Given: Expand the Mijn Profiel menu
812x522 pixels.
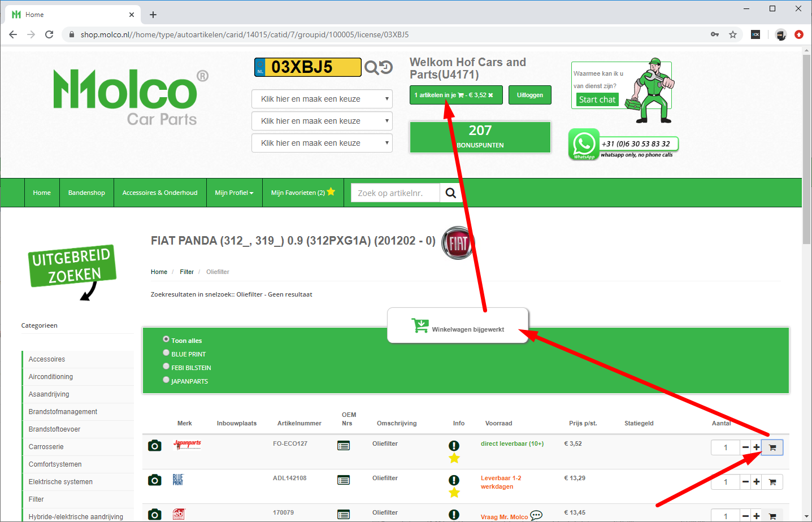Looking at the screenshot, I should click(234, 193).
